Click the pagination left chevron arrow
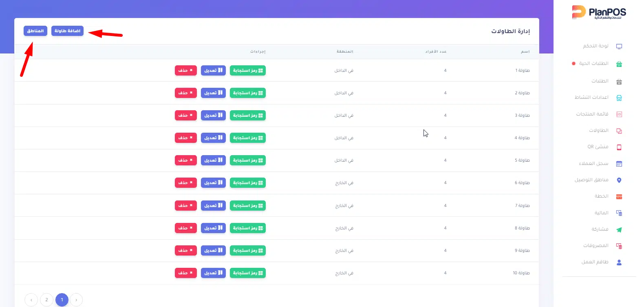644x307 pixels. pyautogui.click(x=31, y=300)
